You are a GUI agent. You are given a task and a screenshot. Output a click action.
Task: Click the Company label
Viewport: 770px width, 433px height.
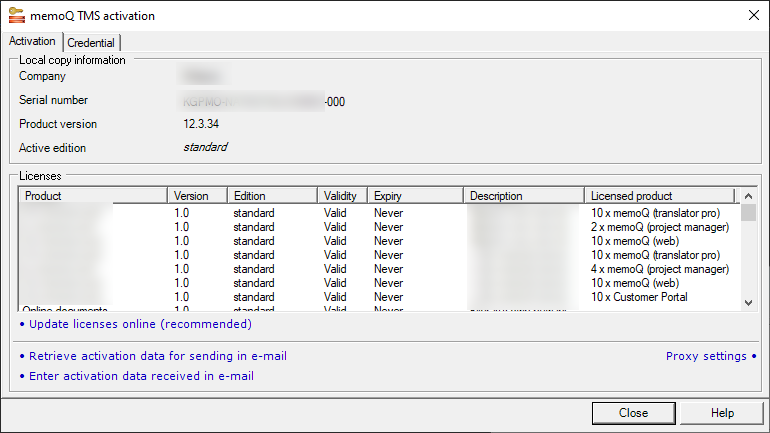click(42, 76)
